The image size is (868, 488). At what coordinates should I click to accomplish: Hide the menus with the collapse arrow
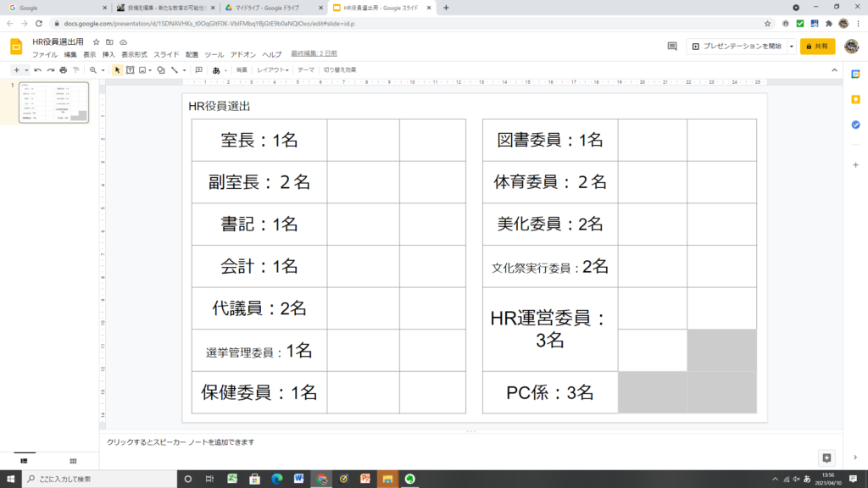(836, 70)
